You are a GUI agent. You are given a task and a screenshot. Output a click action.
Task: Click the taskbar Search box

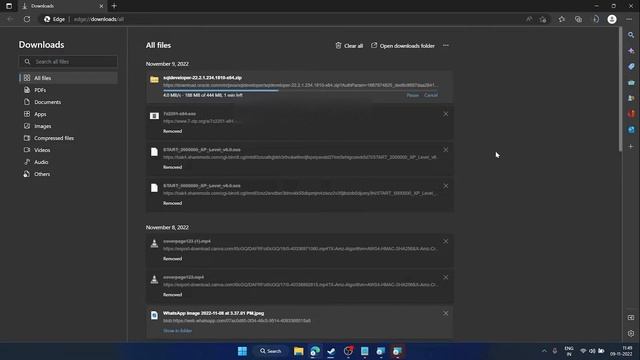(271, 351)
